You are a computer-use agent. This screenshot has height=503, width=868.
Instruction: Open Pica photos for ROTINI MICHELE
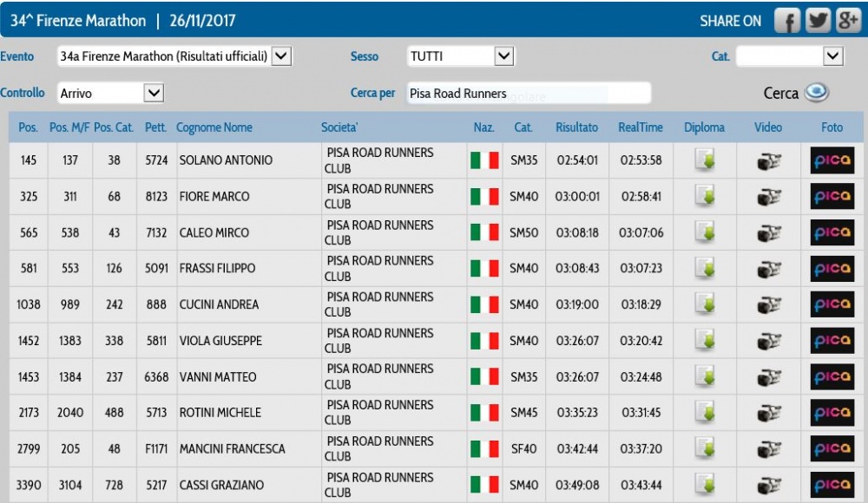(832, 413)
